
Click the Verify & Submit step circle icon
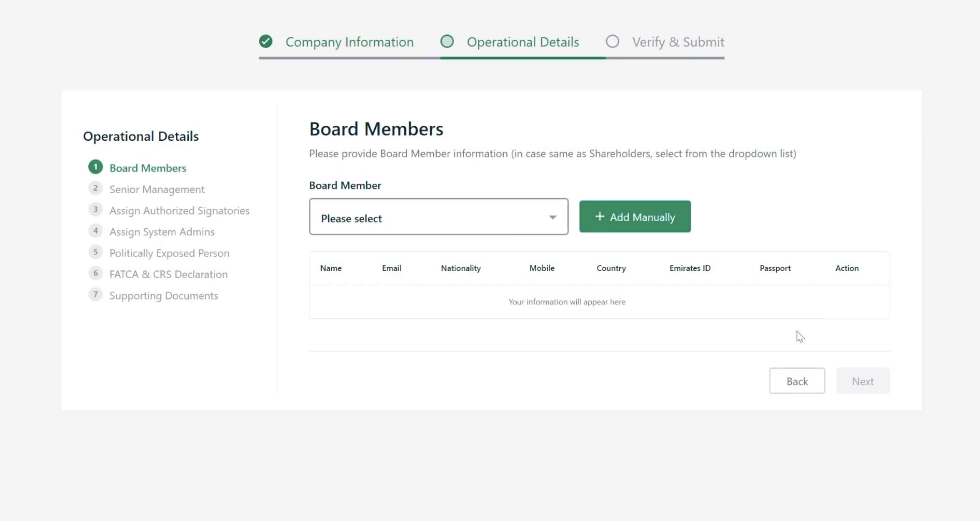[612, 41]
